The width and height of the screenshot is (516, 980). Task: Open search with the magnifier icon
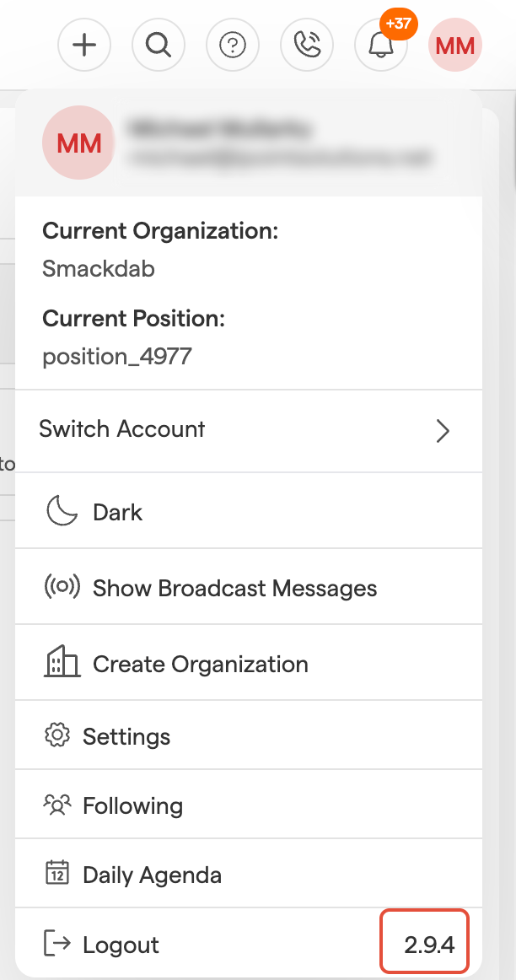click(159, 45)
